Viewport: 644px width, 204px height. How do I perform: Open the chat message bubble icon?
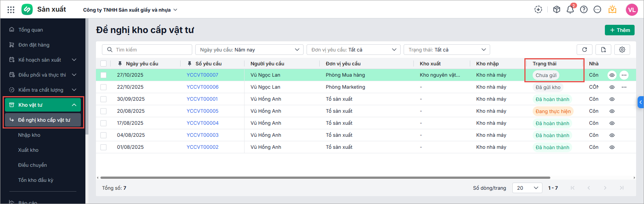coord(597,10)
